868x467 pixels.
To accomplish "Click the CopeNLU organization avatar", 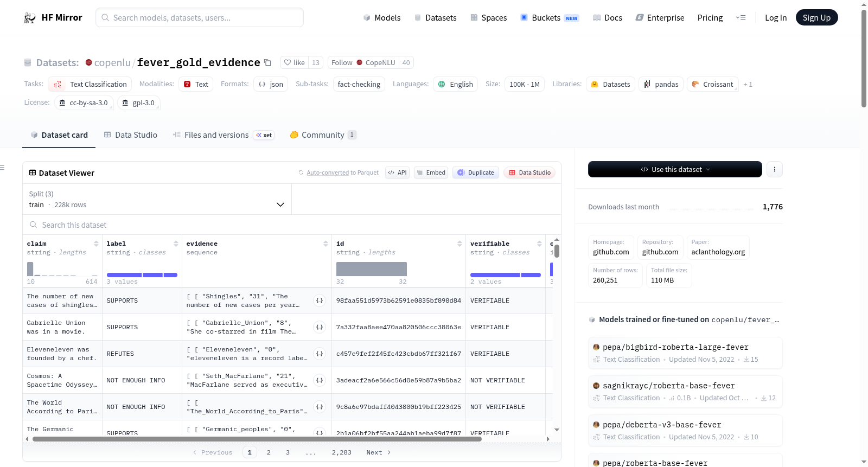I will click(359, 62).
